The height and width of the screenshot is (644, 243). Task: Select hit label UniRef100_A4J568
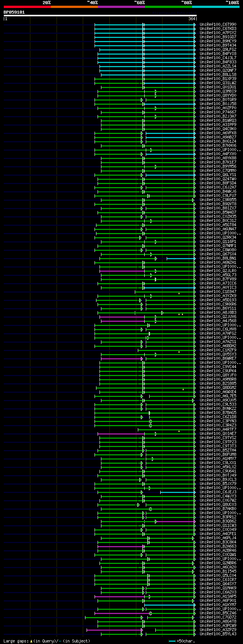tap(218, 321)
